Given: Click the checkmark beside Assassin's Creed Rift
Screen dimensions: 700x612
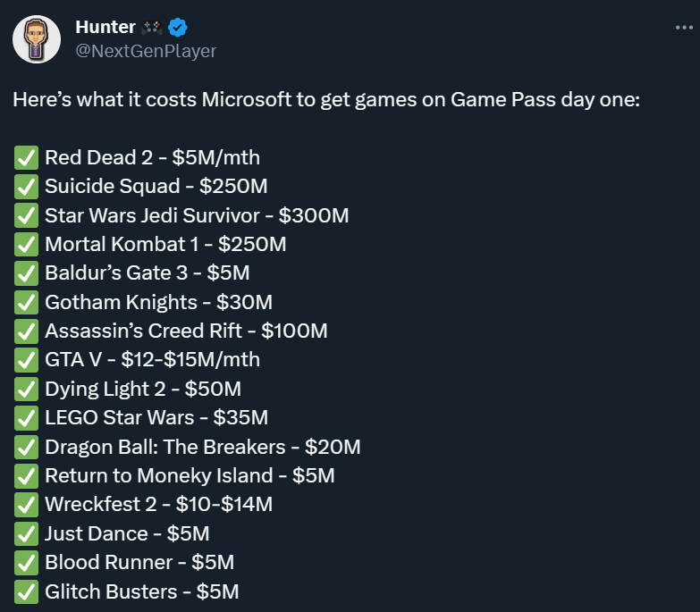Looking at the screenshot, I should pos(26,331).
